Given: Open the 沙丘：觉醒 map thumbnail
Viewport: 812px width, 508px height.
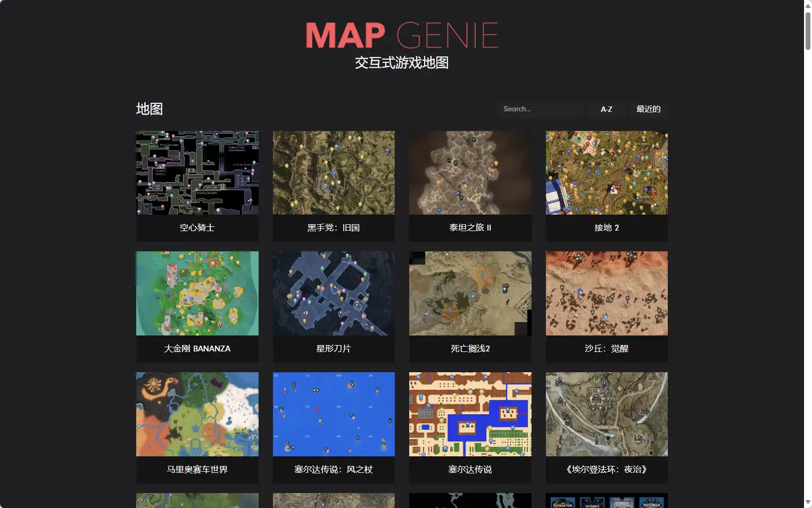Looking at the screenshot, I should [x=607, y=293].
